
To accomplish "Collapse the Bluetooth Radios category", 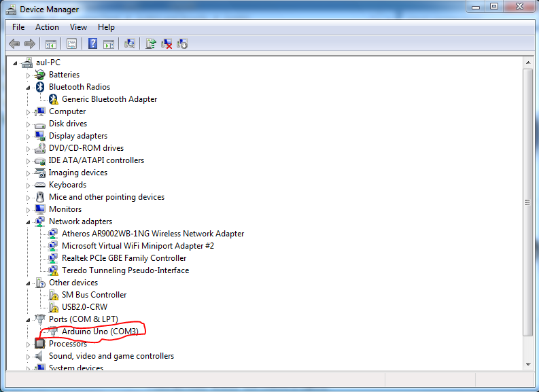I will (x=28, y=88).
